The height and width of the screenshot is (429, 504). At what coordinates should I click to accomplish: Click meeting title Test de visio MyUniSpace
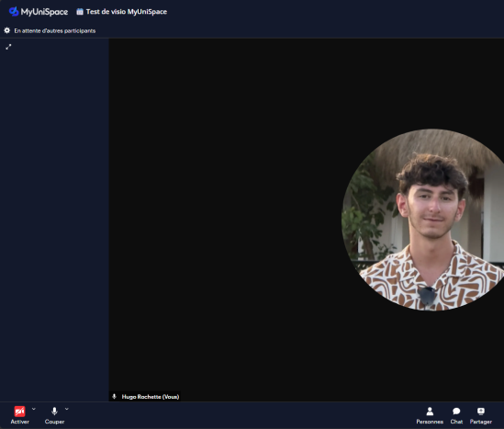click(127, 12)
